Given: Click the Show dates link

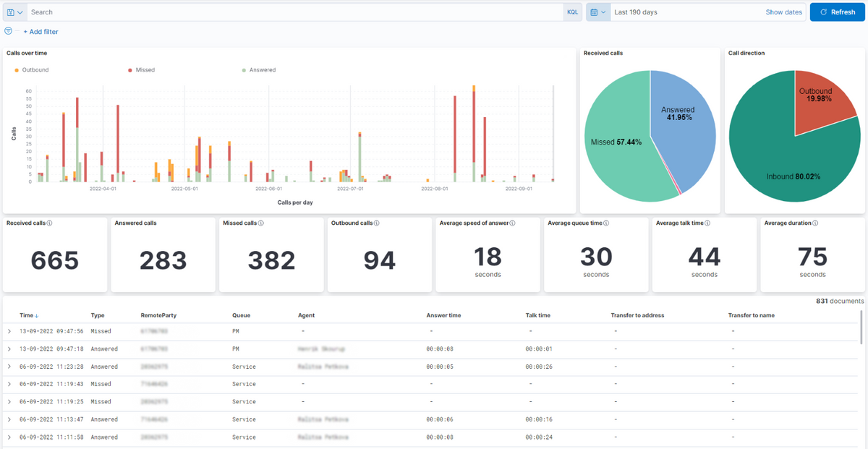Looking at the screenshot, I should pos(783,12).
